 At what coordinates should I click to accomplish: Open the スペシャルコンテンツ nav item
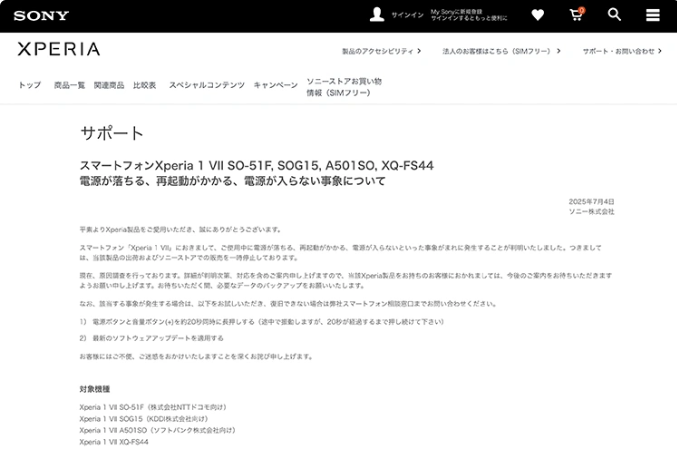point(206,85)
